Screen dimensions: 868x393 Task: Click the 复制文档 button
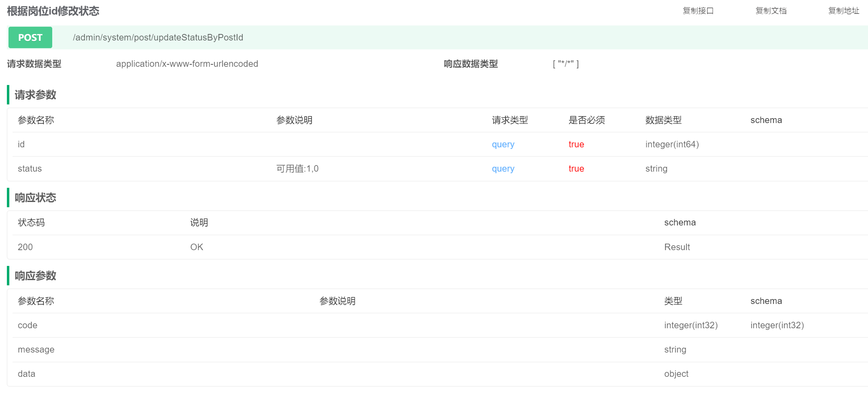771,11
